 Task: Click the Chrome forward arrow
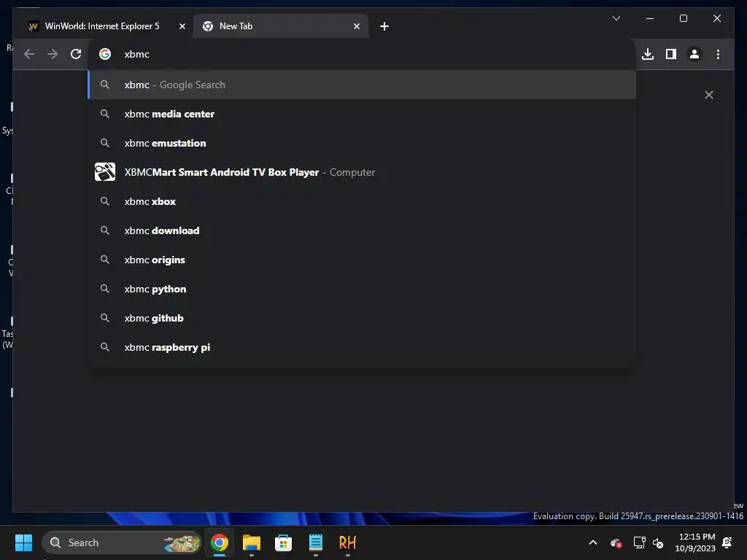tap(53, 54)
